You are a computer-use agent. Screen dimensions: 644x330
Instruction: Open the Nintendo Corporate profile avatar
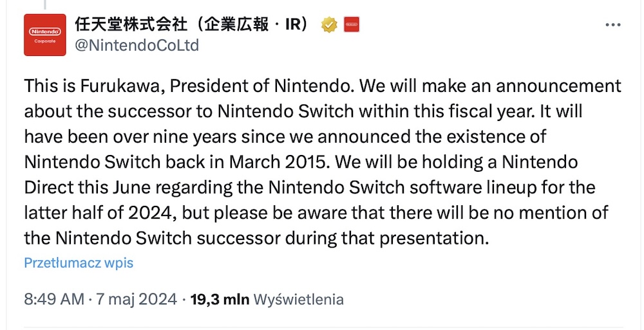click(x=45, y=35)
